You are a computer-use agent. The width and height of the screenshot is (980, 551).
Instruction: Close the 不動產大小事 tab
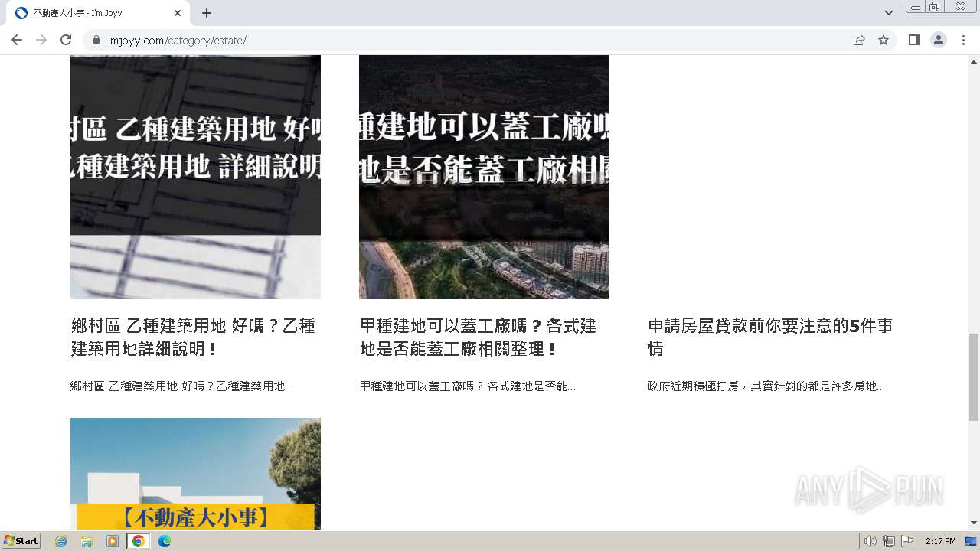[x=178, y=13]
